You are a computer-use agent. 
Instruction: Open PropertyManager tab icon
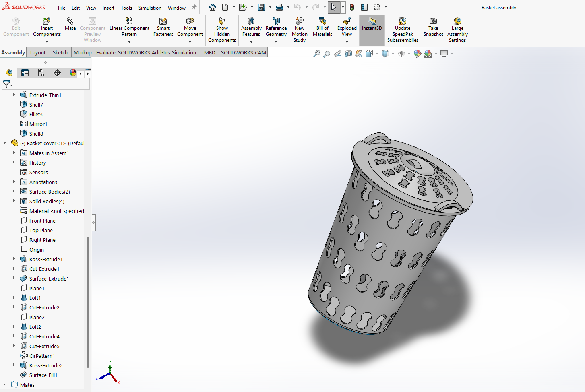pos(25,73)
